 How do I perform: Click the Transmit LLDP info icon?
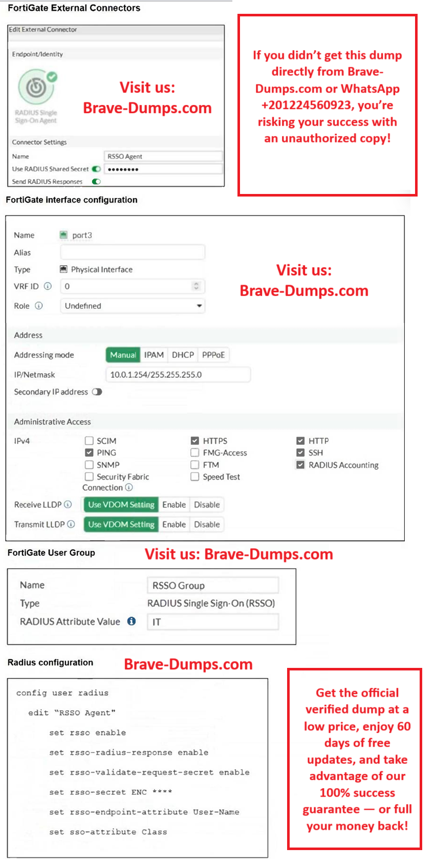pos(71,524)
